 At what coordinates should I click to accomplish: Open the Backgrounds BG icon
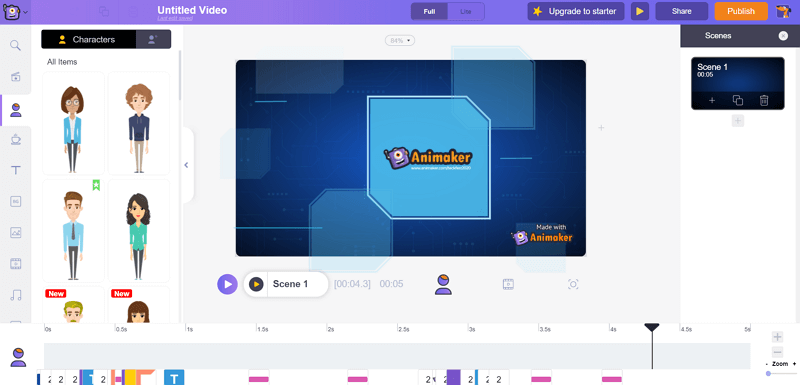click(x=15, y=201)
